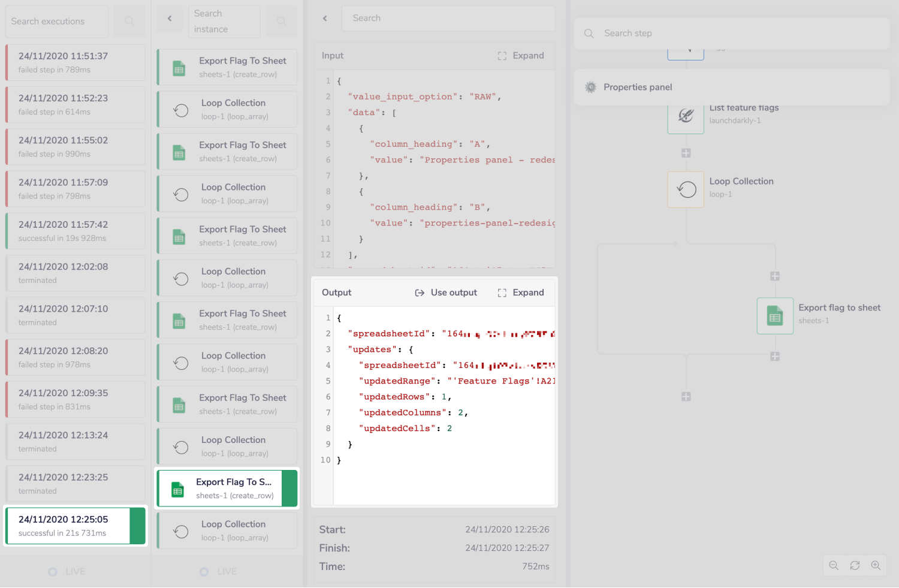Click the Search executions field
Screen dimensions: 899x588
pos(58,22)
